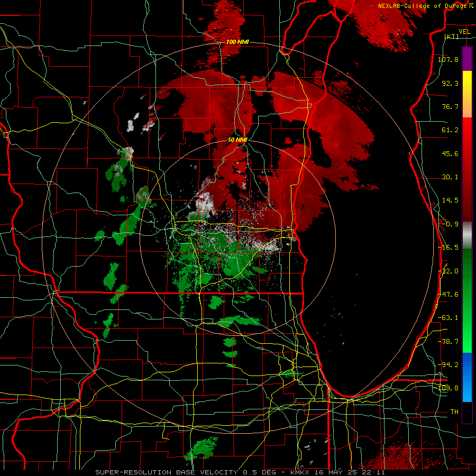Screen dimensions: 476x476
Task: Click the 45.6 legend value
Action: point(450,153)
